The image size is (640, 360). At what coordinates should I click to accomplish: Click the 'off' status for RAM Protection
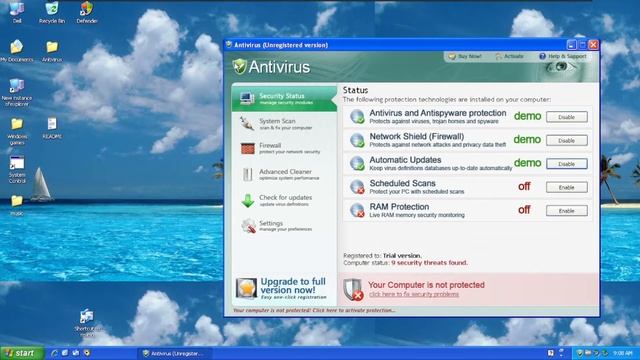point(524,210)
